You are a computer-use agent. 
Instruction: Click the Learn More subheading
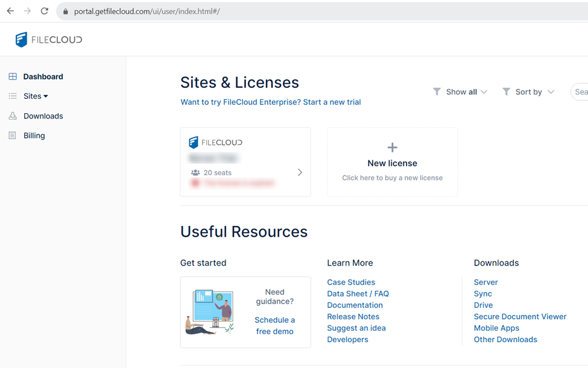pyautogui.click(x=350, y=263)
